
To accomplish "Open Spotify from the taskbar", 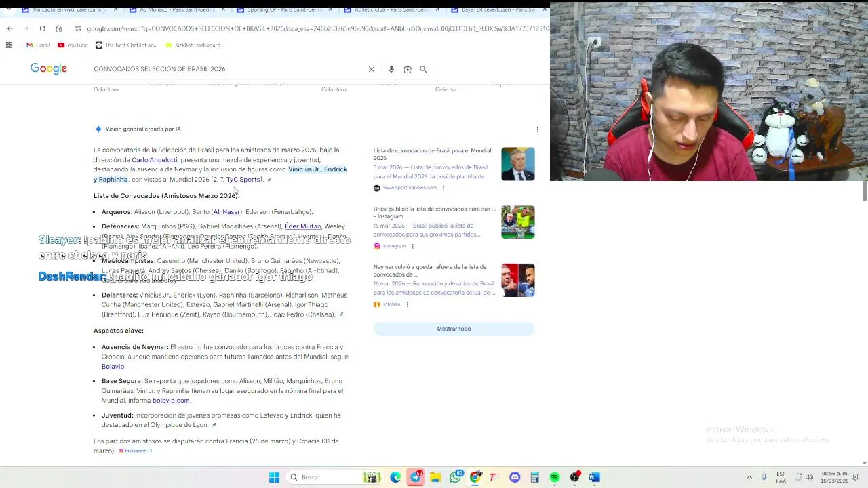I will [x=555, y=477].
